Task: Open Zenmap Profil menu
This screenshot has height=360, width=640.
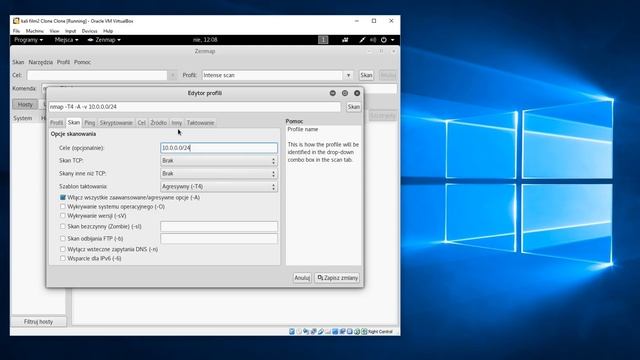Action: click(63, 62)
